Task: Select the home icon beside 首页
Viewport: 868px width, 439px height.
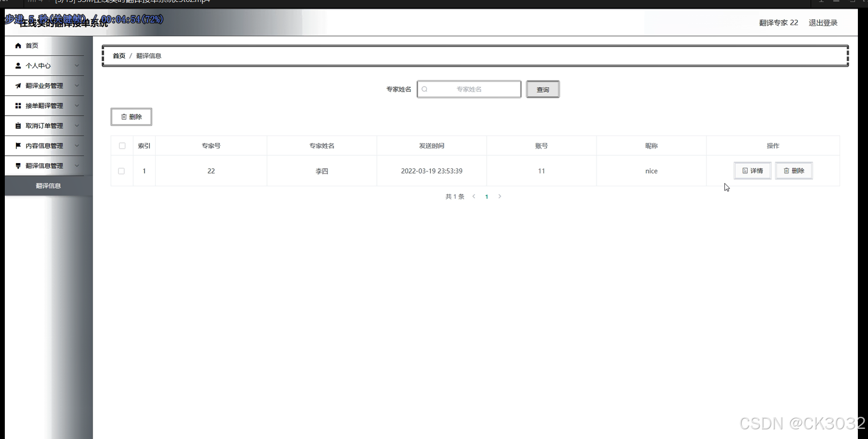Action: tap(18, 45)
